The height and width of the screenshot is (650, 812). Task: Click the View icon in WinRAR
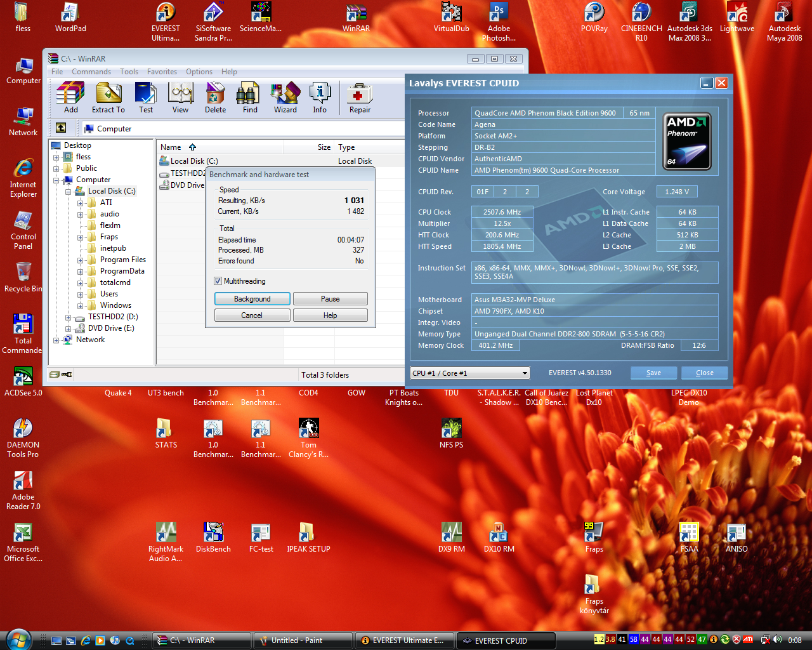[181, 98]
